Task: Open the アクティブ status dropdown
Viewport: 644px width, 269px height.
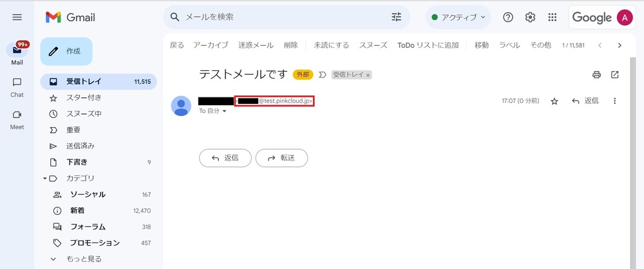Action: tap(459, 17)
